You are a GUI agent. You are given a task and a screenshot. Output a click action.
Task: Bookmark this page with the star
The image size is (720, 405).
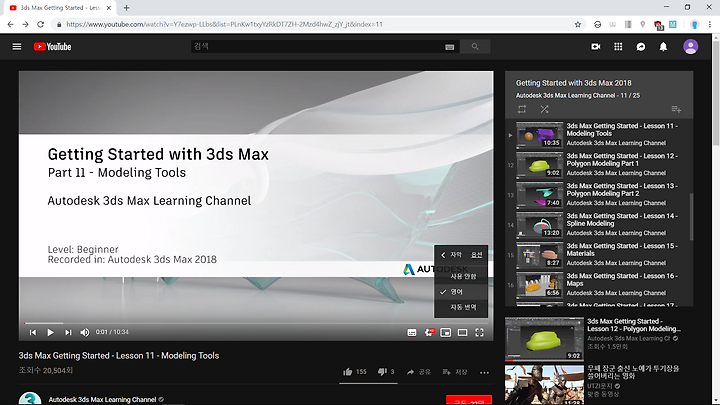(578, 24)
